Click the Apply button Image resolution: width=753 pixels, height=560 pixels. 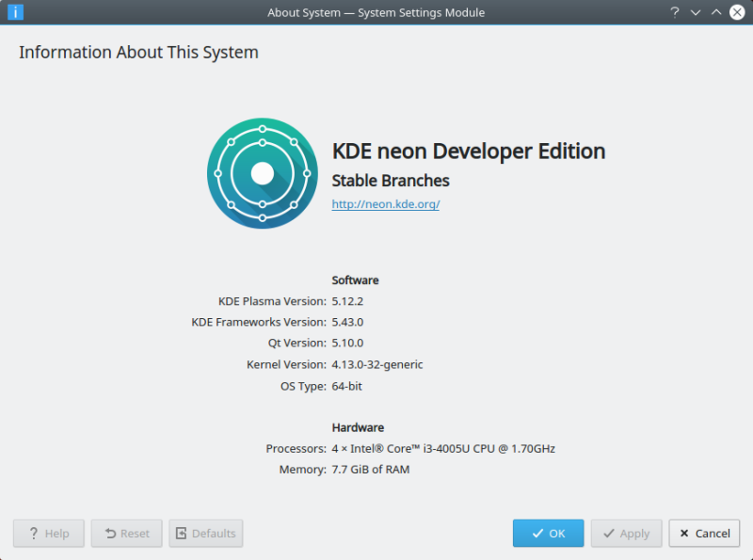(626, 534)
